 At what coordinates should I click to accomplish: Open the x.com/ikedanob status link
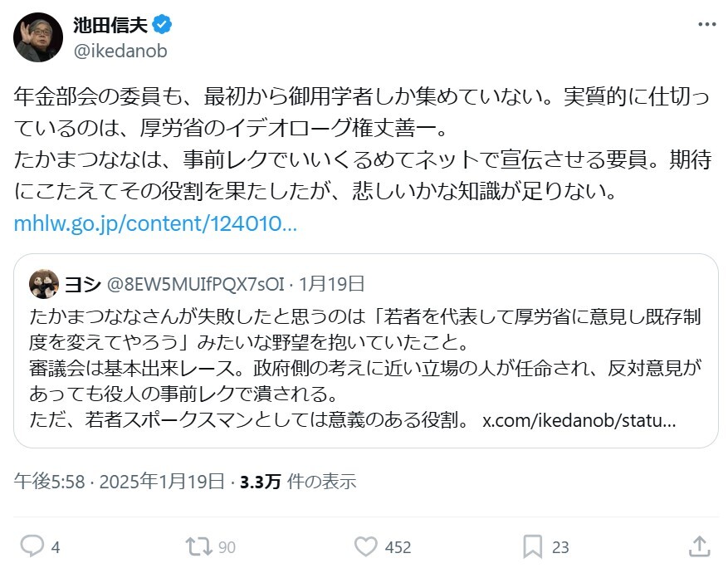[579, 420]
